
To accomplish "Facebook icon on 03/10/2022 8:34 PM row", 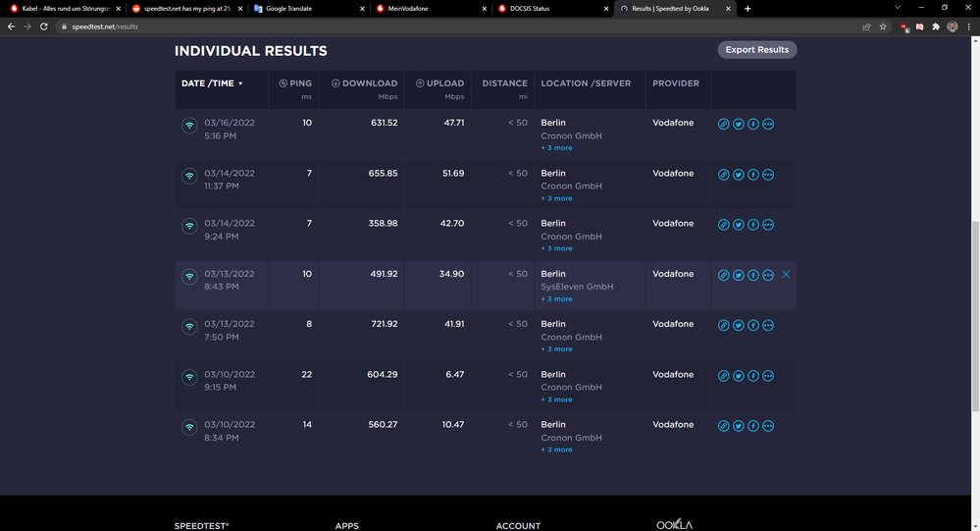I will point(753,426).
